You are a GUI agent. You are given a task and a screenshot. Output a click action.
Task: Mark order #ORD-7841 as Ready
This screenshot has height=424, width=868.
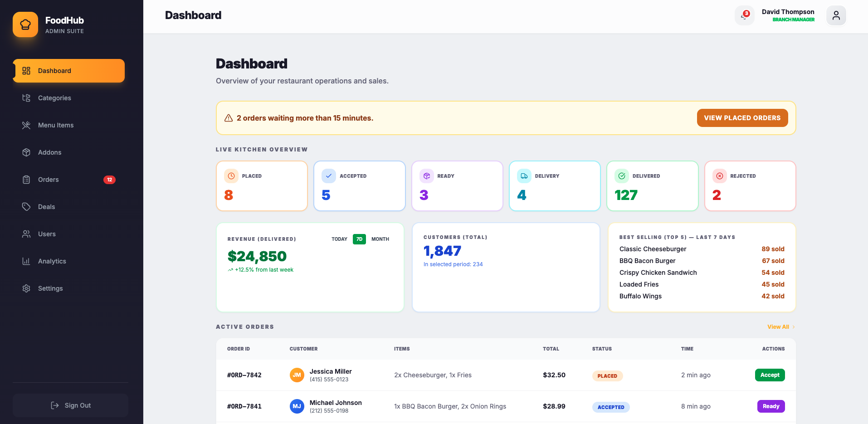click(x=771, y=406)
